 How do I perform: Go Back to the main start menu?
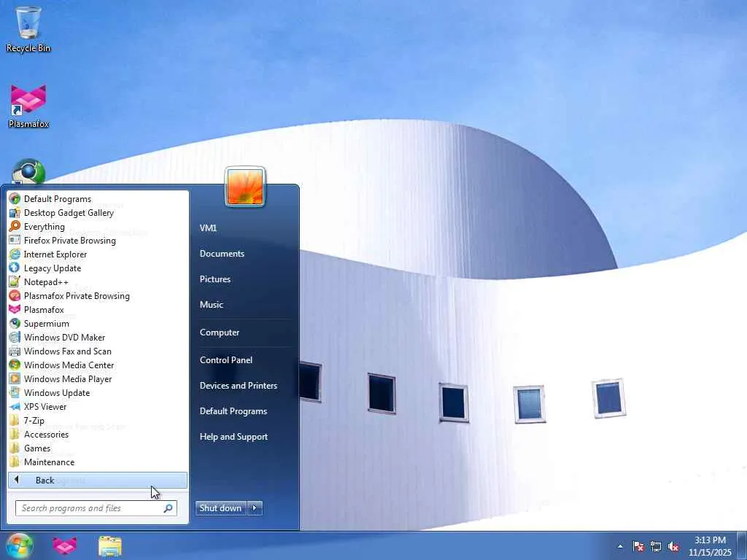(x=98, y=480)
